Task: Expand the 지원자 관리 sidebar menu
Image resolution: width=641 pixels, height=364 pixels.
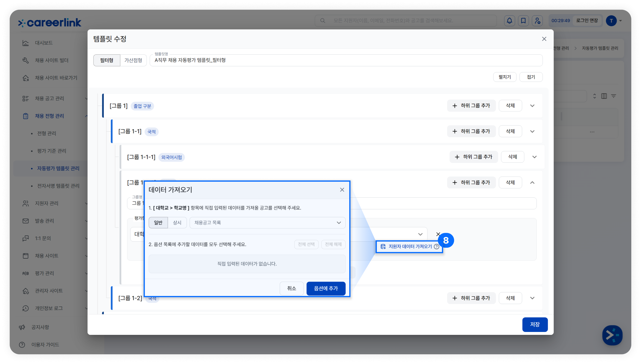Action: [x=86, y=203]
